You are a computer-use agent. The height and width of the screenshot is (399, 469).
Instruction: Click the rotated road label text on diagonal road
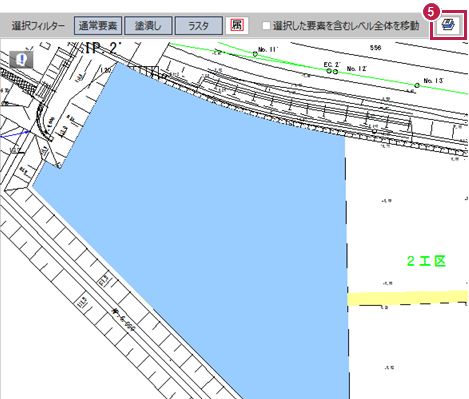pos(124,319)
